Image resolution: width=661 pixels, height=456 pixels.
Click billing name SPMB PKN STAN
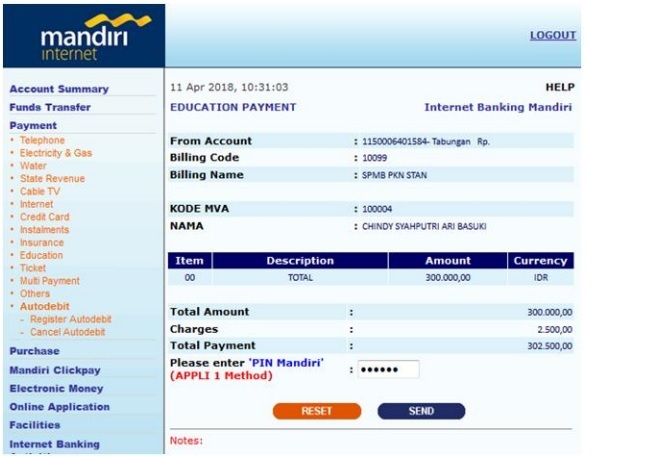pos(394,175)
